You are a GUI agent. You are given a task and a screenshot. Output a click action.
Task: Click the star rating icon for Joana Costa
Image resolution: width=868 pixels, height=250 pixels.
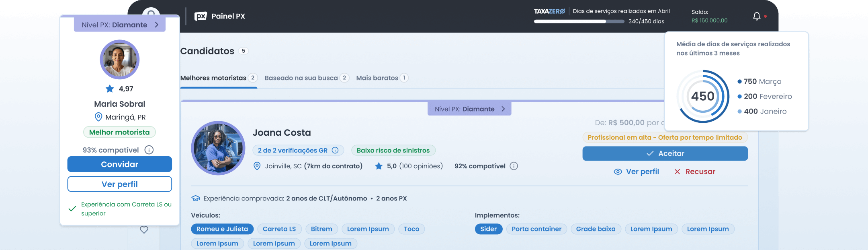(x=379, y=166)
